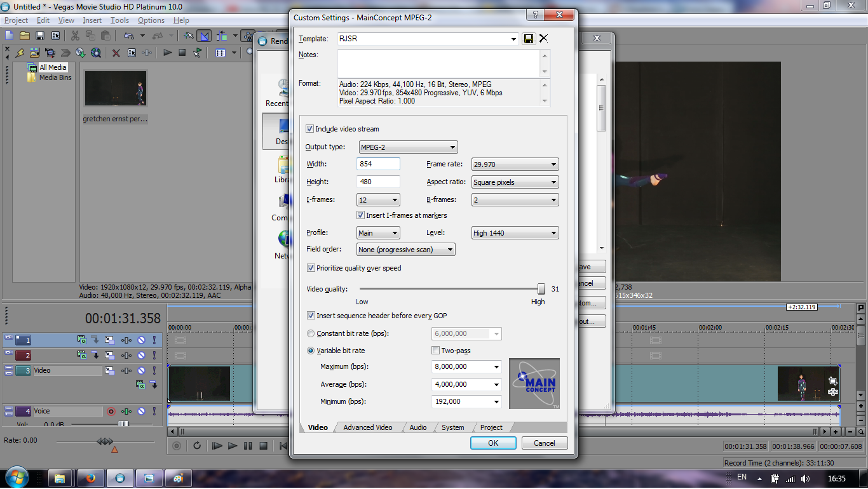Image resolution: width=868 pixels, height=489 pixels.
Task: Expand the Frame rate dropdown
Action: coord(515,164)
